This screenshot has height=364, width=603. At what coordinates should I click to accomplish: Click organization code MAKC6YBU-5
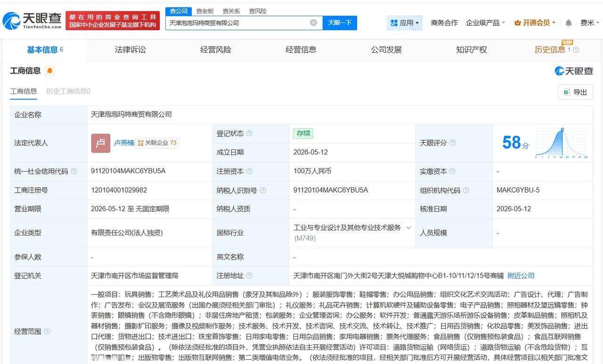518,190
